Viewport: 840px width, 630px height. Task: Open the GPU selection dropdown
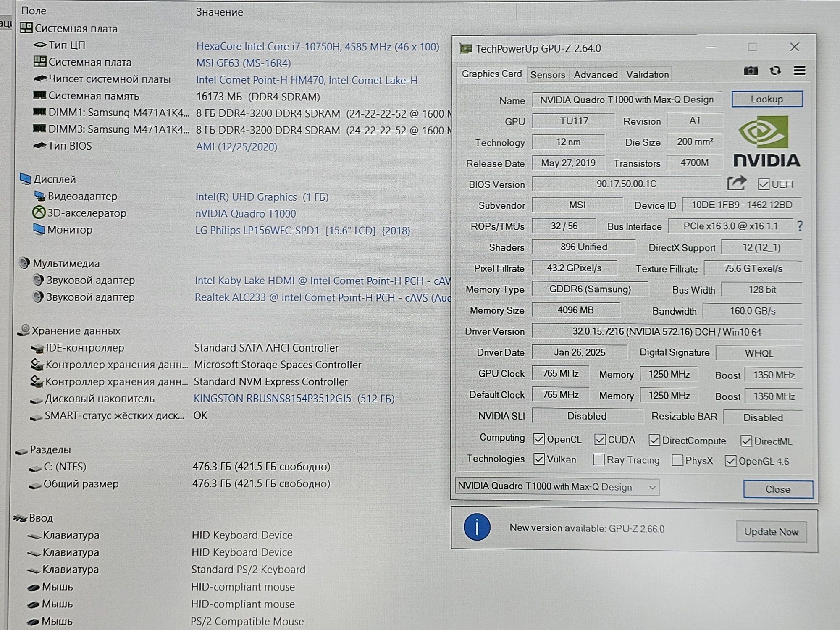click(557, 486)
